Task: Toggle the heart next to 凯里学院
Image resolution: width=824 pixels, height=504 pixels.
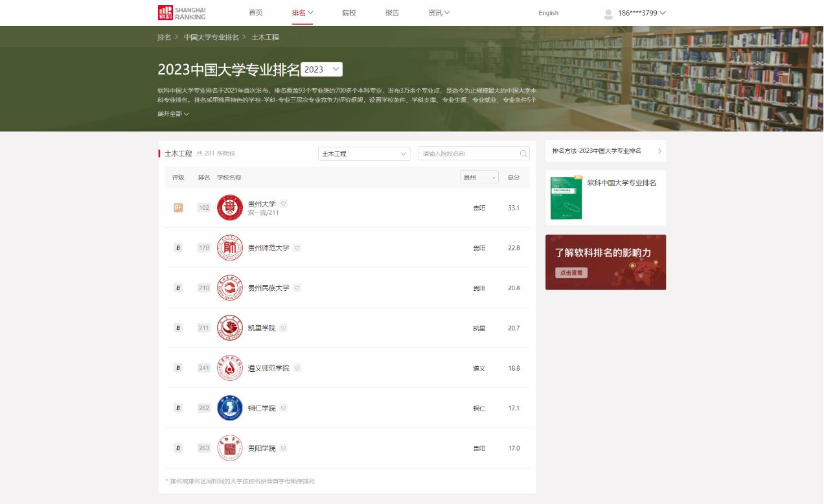Action: click(283, 328)
